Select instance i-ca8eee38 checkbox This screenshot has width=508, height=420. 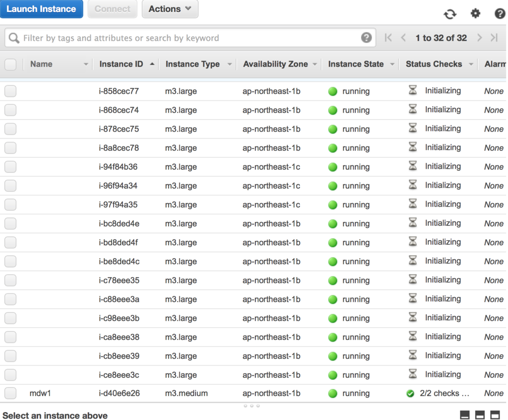click(x=10, y=337)
